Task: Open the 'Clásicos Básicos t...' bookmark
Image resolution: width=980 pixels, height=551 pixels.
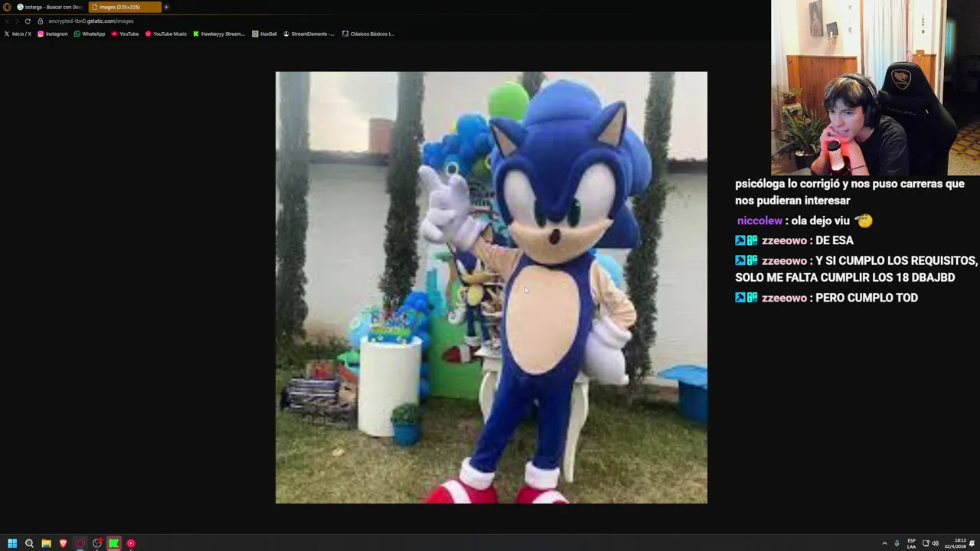Action: [x=368, y=34]
